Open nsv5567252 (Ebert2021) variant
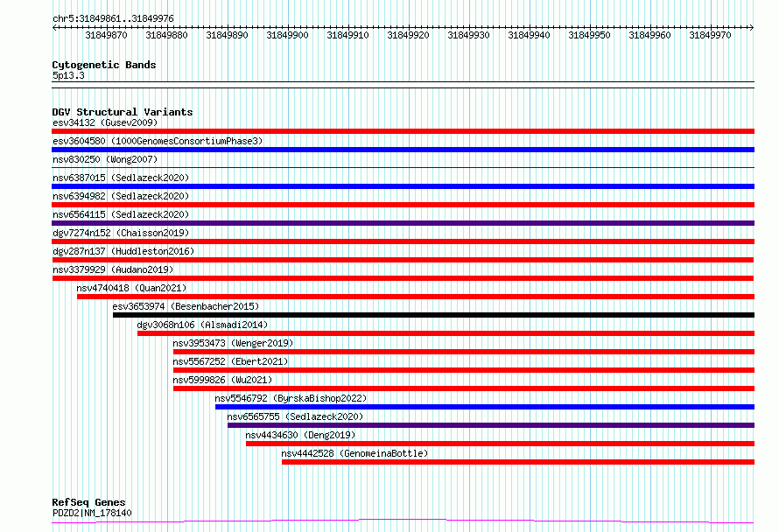This screenshot has height=532, width=779. 230,361
